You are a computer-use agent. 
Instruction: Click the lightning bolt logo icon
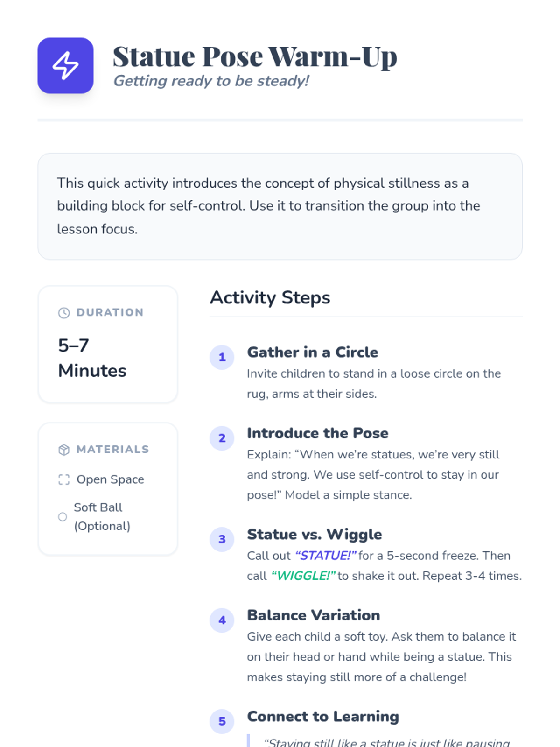(x=65, y=65)
